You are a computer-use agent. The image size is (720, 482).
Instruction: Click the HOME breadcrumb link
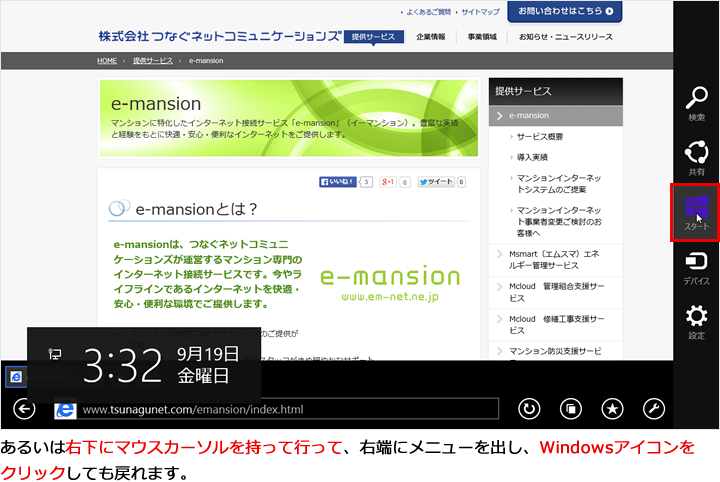pyautogui.click(x=107, y=61)
